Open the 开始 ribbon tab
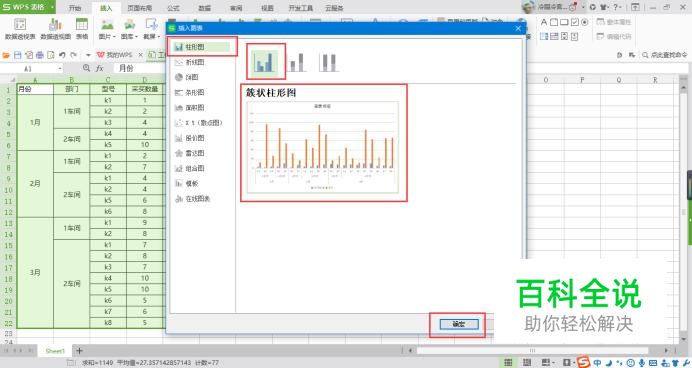The image size is (692, 368). (x=75, y=8)
